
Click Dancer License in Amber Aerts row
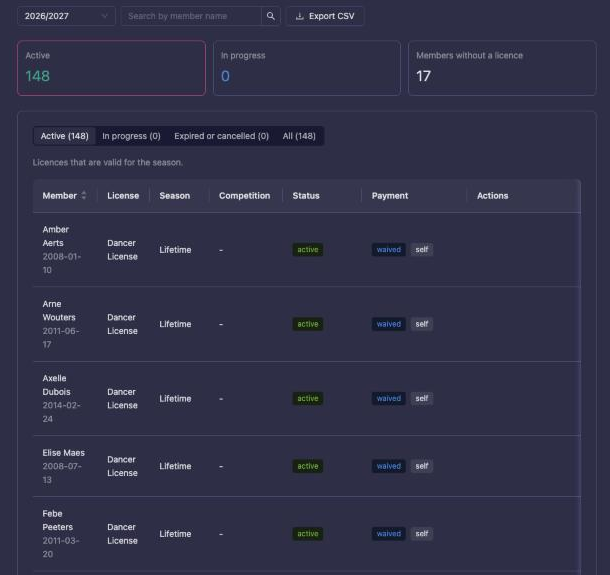tap(122, 250)
